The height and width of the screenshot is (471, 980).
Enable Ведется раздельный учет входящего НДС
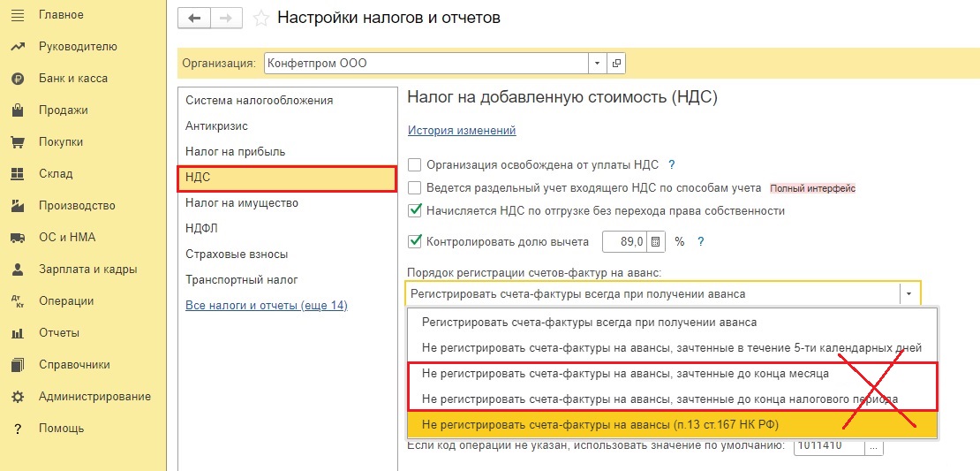[414, 187]
